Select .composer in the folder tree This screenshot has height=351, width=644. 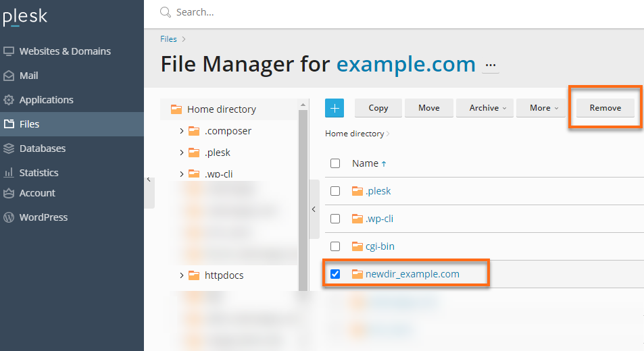point(228,131)
